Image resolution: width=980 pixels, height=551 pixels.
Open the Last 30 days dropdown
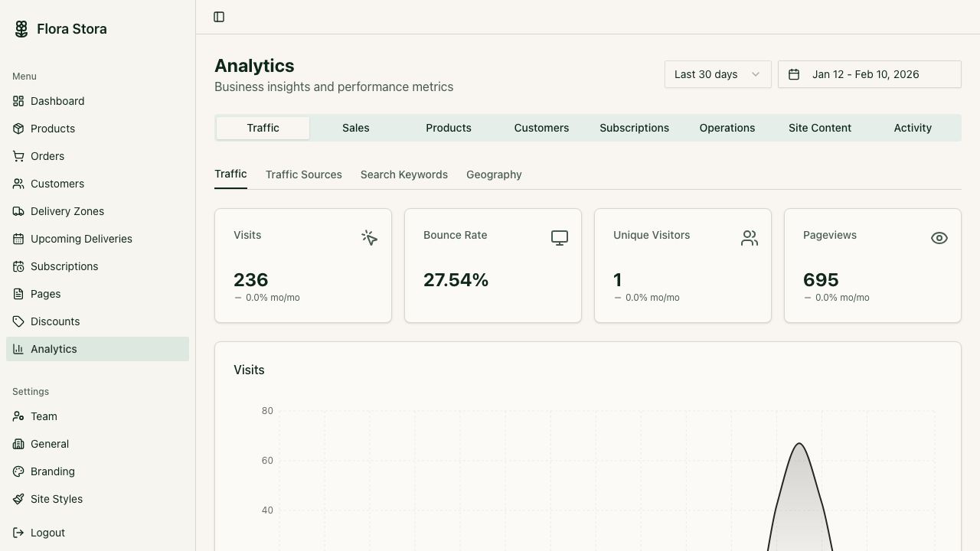click(718, 74)
